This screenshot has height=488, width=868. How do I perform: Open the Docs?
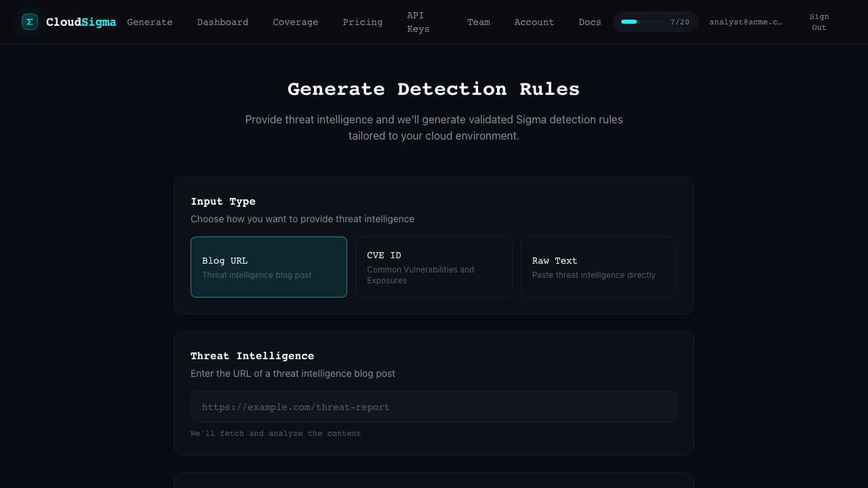point(589,22)
